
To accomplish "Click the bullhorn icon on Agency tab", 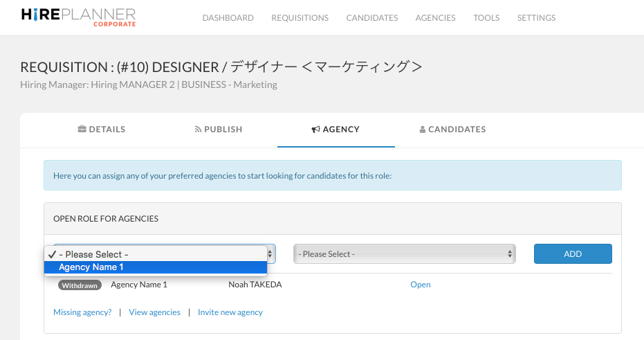I will pos(316,129).
